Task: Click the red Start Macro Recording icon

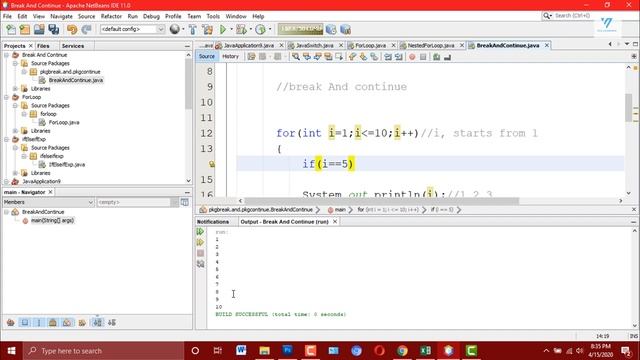Action: point(412,57)
